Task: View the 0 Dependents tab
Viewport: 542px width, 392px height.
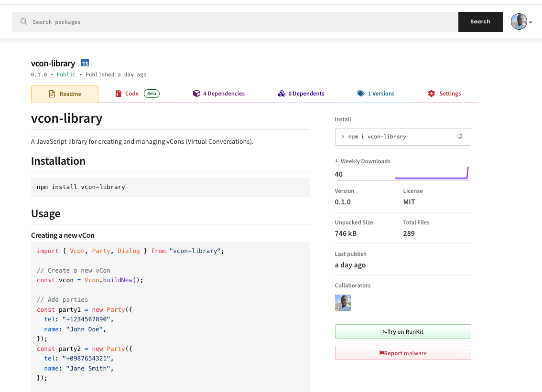Action: [x=301, y=94]
